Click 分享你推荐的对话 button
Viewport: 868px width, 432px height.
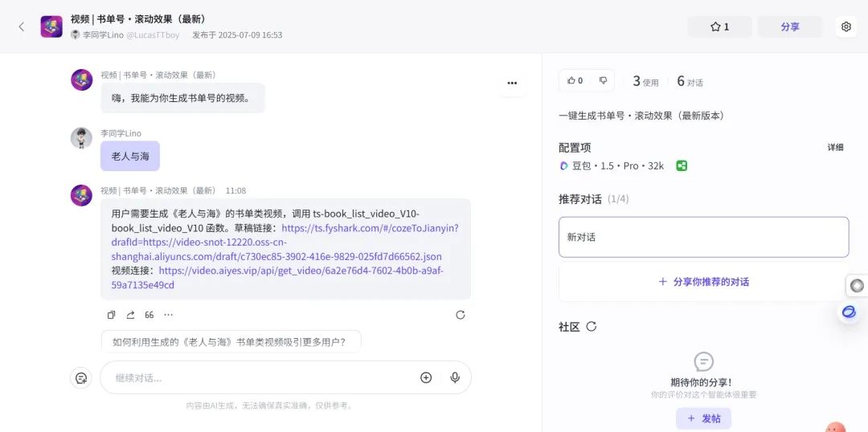703,282
